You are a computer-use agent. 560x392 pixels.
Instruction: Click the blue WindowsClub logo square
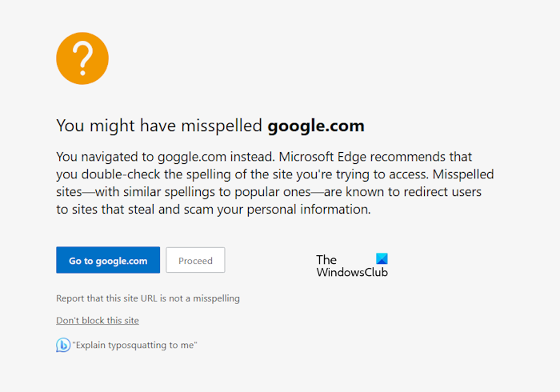click(382, 259)
